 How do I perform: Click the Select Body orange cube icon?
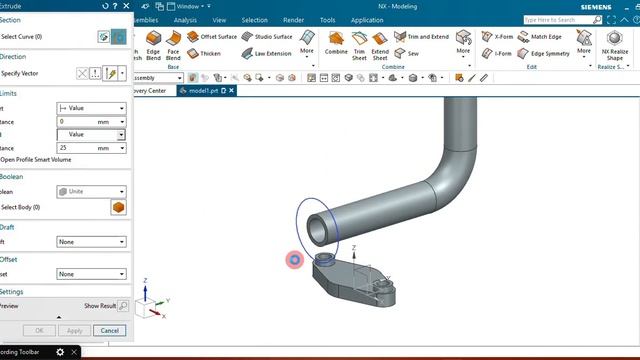click(118, 207)
